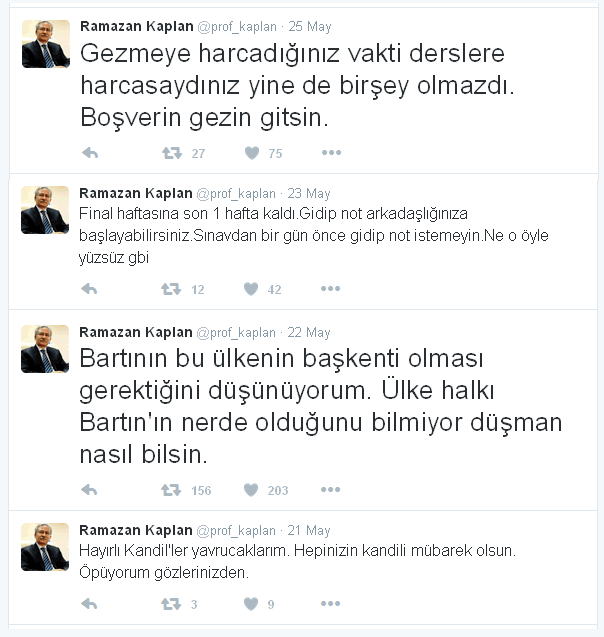Reply to the 23 May final haftası tweet

[89, 289]
